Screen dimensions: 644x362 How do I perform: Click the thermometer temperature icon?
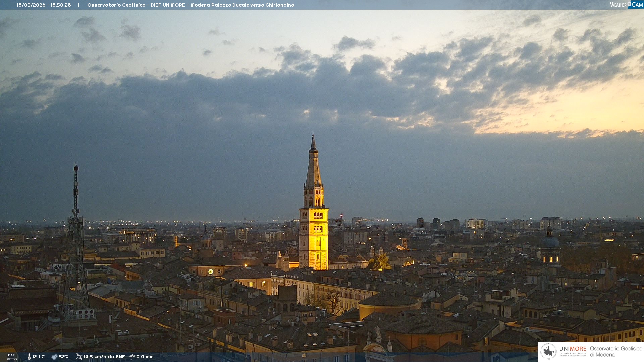click(x=29, y=357)
